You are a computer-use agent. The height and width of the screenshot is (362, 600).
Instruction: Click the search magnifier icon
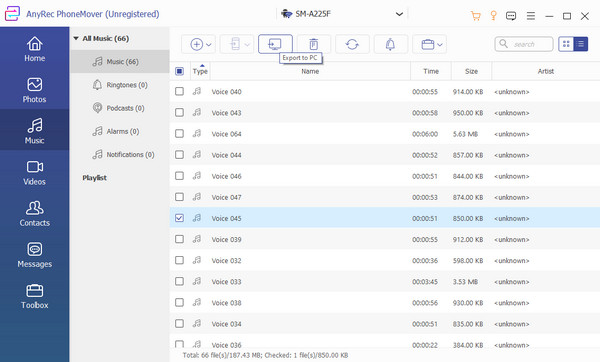point(504,44)
